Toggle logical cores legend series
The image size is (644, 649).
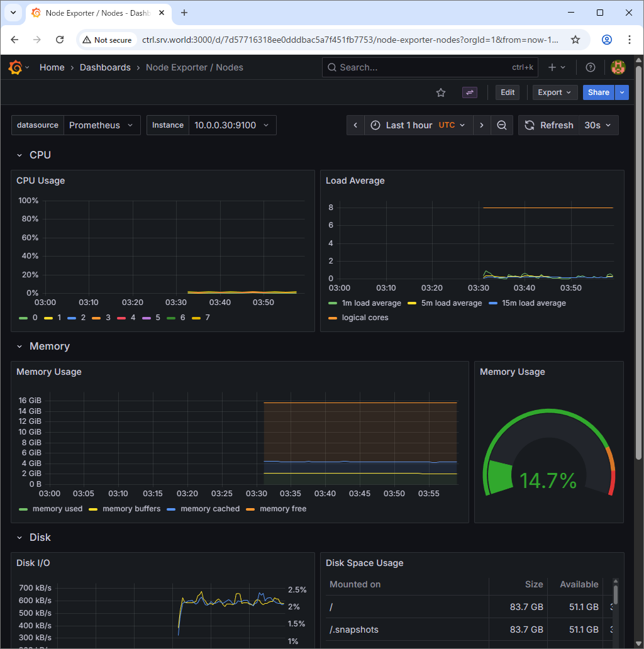pos(365,318)
